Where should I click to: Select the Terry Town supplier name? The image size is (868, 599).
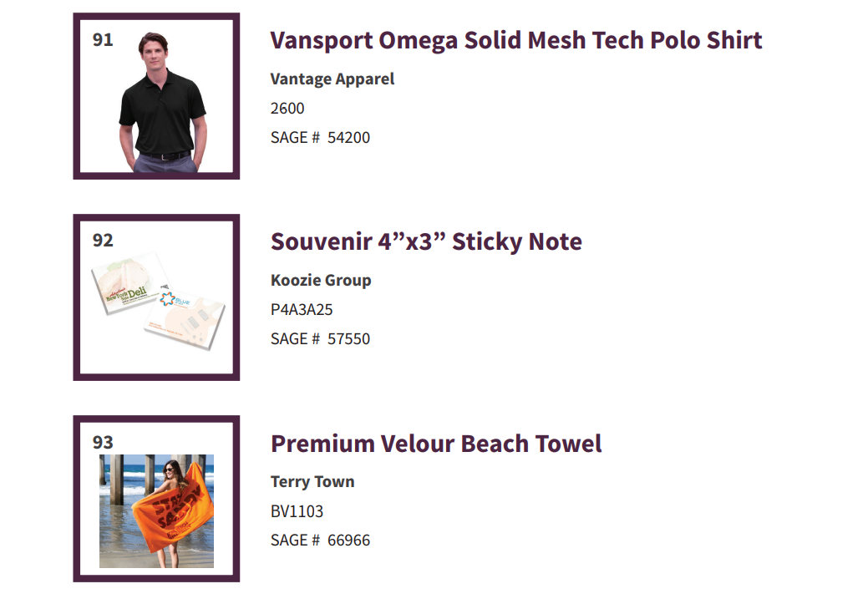pos(312,482)
